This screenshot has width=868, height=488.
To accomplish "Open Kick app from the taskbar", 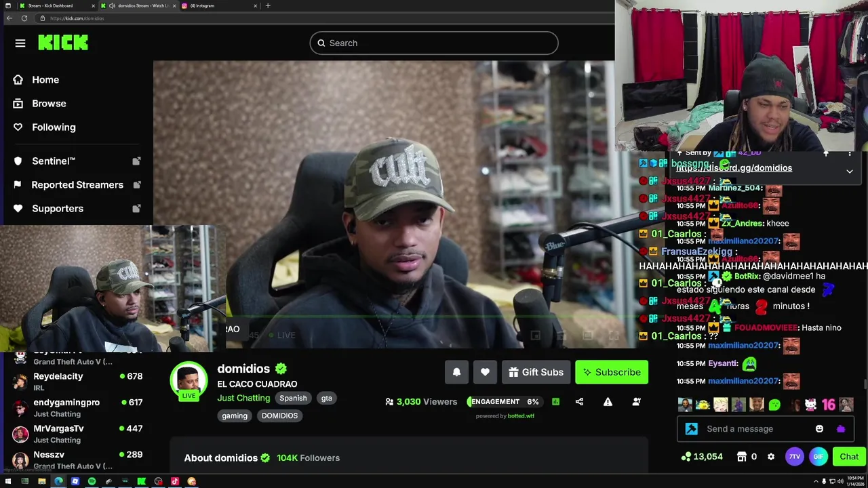I will pyautogui.click(x=142, y=482).
